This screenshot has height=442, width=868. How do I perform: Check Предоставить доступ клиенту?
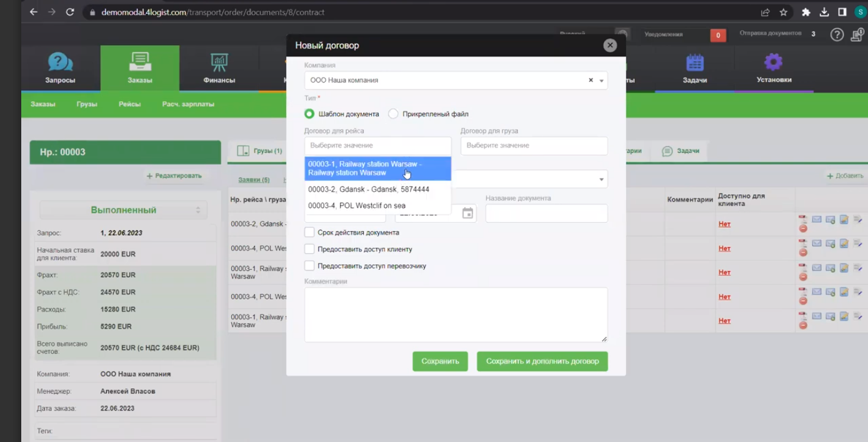(309, 249)
